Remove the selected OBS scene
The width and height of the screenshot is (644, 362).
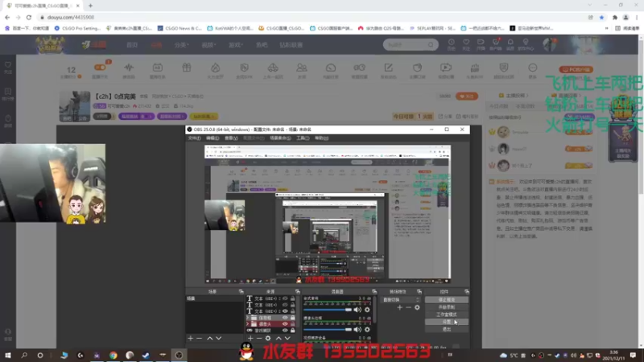click(200, 338)
